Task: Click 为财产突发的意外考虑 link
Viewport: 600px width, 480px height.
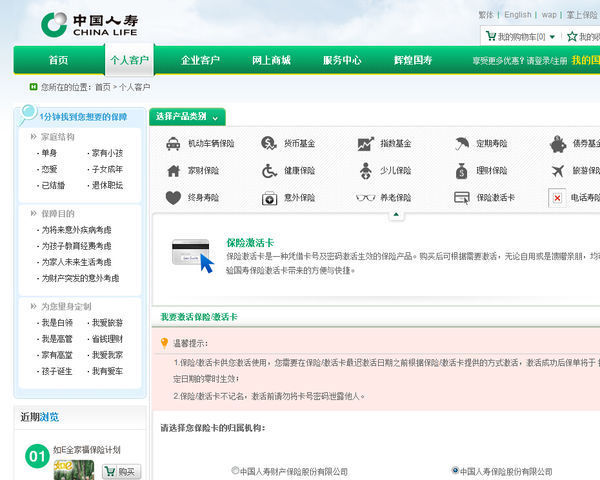Action: coord(80,278)
